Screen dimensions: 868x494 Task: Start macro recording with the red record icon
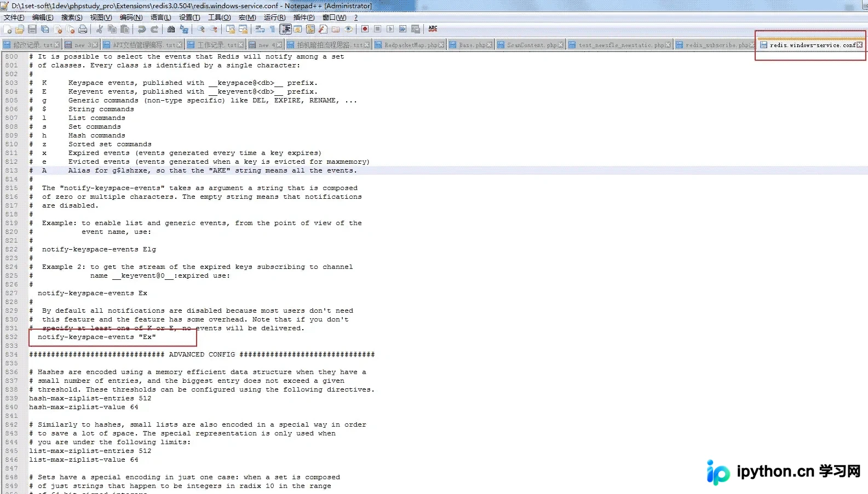pyautogui.click(x=365, y=29)
